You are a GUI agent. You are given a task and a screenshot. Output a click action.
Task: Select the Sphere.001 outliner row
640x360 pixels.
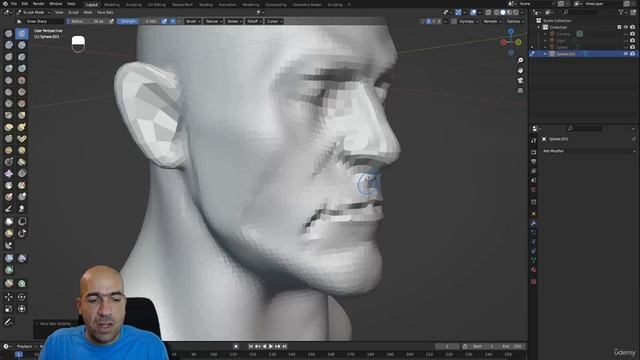pyautogui.click(x=583, y=54)
